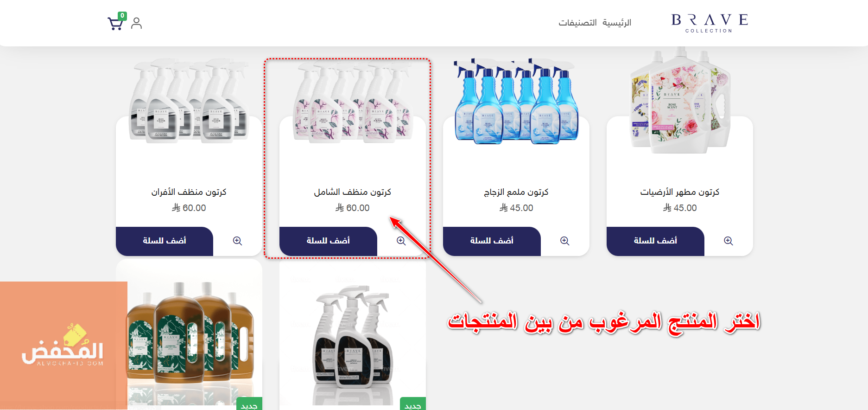Open the shopping cart icon
Screen dimensions: 868x410
(115, 23)
